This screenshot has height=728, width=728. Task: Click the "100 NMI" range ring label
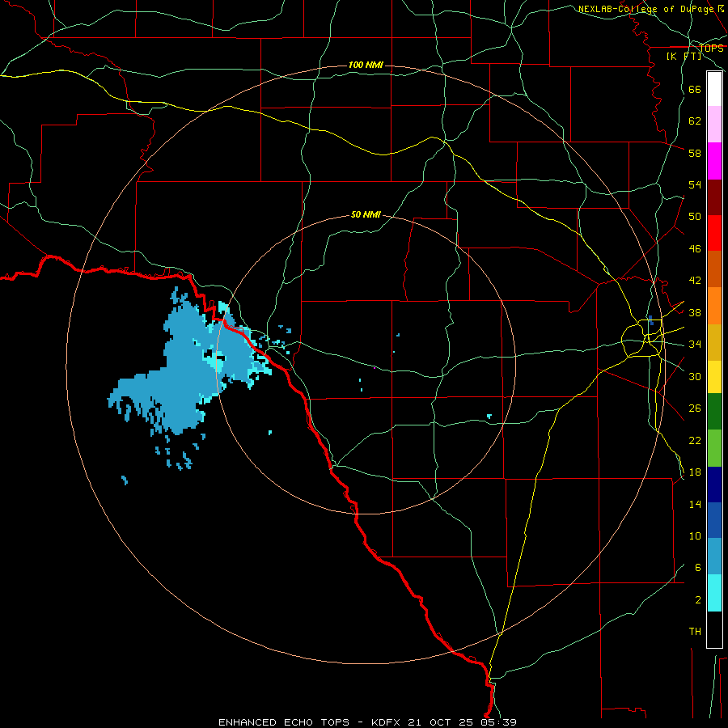click(x=366, y=65)
